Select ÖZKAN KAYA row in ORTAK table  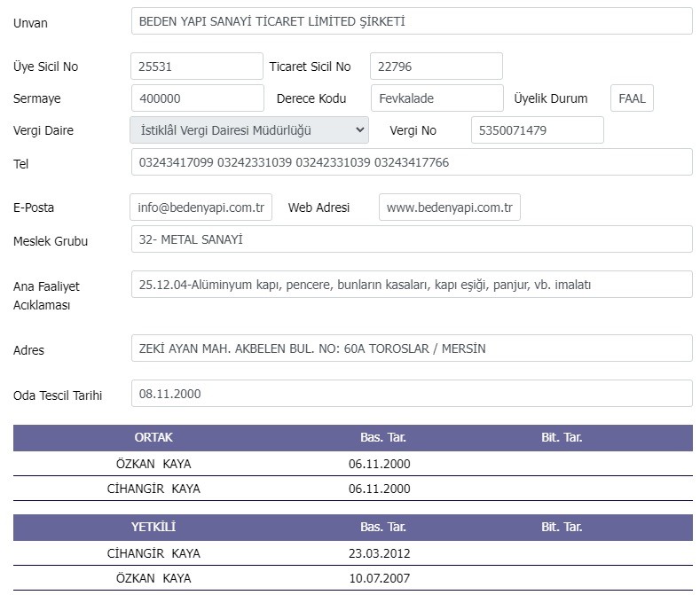(353, 464)
